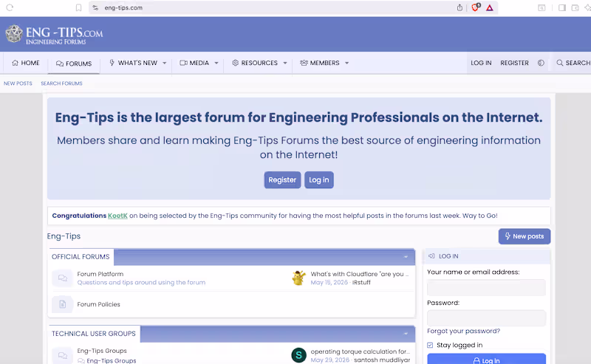Toggle the Stay logged in checkbox
This screenshot has height=364, width=591.
pyautogui.click(x=430, y=345)
